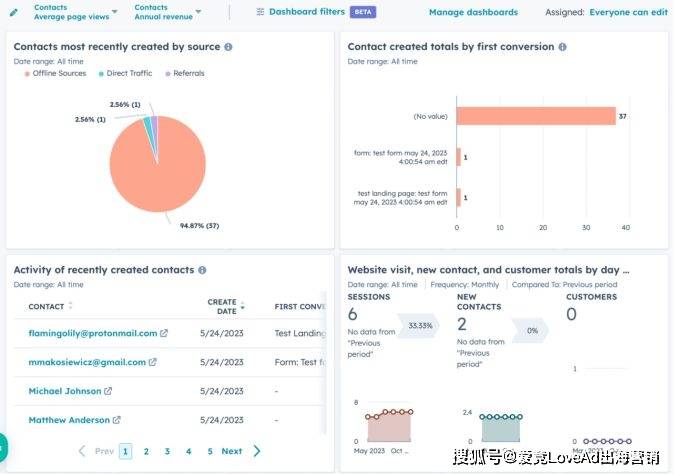This screenshot has width=674, height=474.
Task: Go to page 4 in pagination
Action: pyautogui.click(x=188, y=451)
